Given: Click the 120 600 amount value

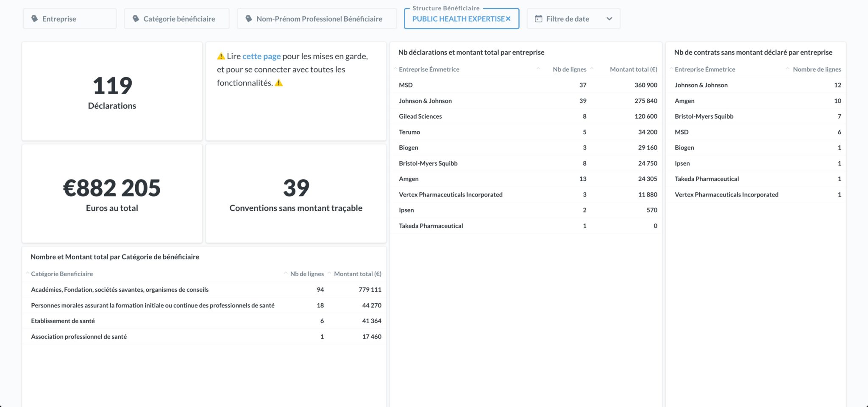Looking at the screenshot, I should tap(646, 116).
